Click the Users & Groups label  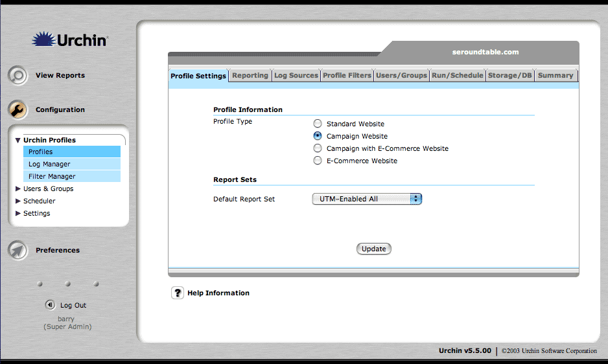[x=49, y=188]
